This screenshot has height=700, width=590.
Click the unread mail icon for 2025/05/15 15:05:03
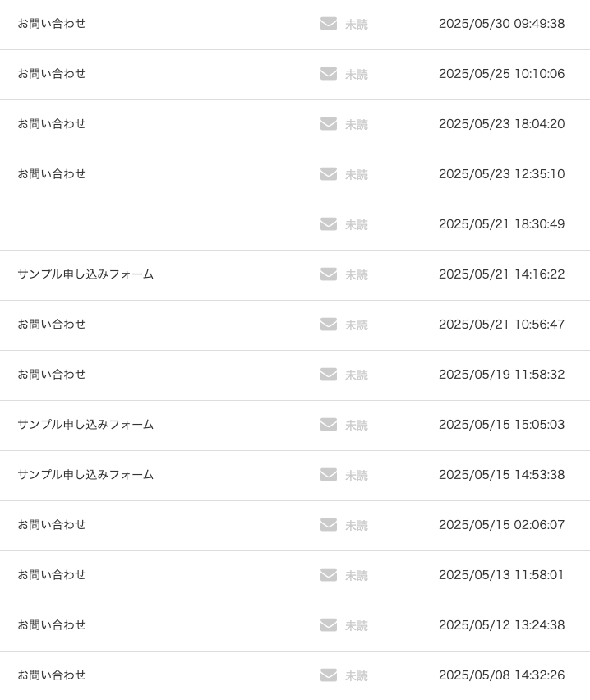click(329, 425)
